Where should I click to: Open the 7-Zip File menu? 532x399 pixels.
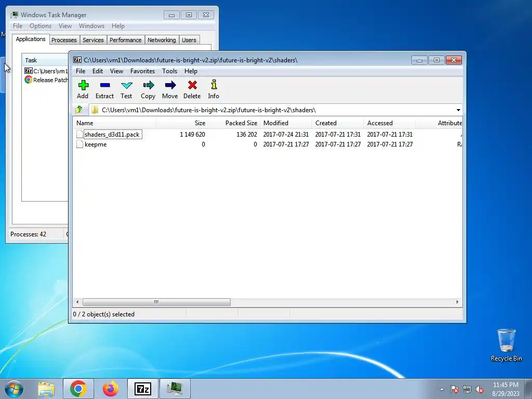(x=81, y=71)
